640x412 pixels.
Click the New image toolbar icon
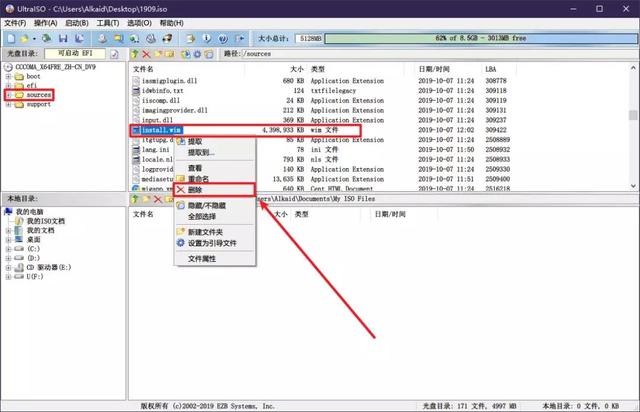(x=11, y=38)
